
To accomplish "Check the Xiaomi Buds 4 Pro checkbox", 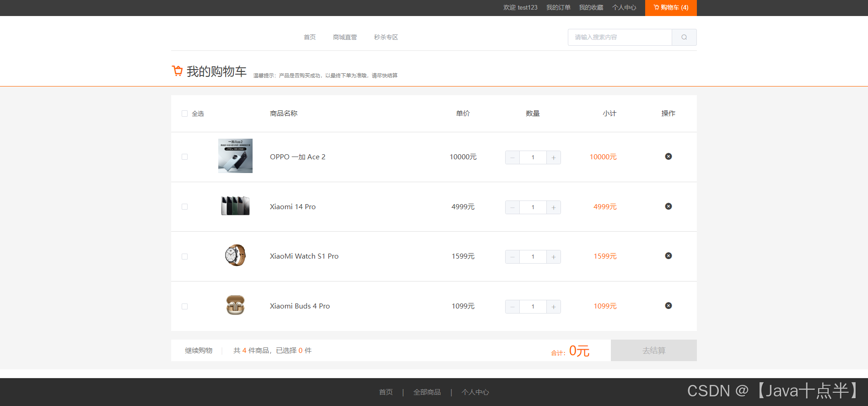I will (x=184, y=306).
